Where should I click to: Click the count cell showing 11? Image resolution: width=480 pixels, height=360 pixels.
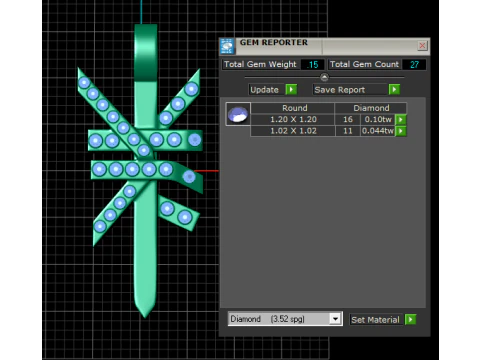348,131
